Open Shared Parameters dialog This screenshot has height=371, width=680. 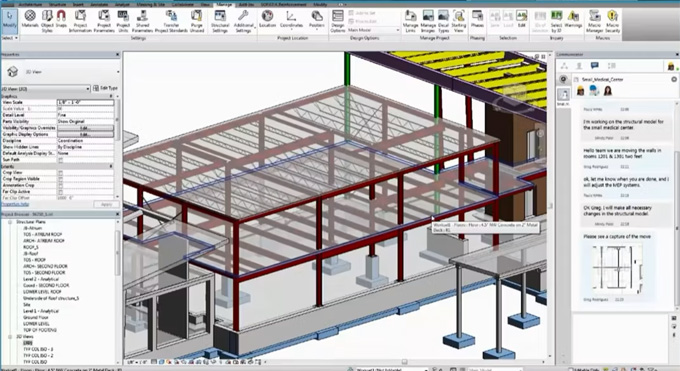click(142, 21)
